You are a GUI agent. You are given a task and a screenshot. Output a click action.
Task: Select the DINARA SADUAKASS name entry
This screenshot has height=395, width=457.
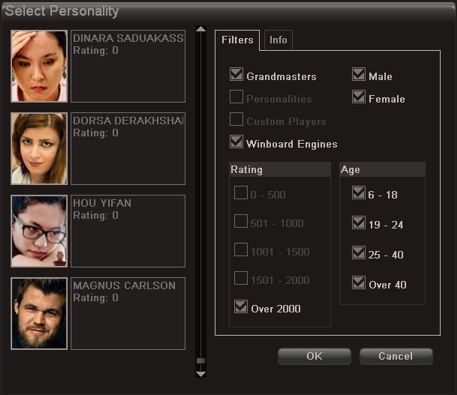128,66
